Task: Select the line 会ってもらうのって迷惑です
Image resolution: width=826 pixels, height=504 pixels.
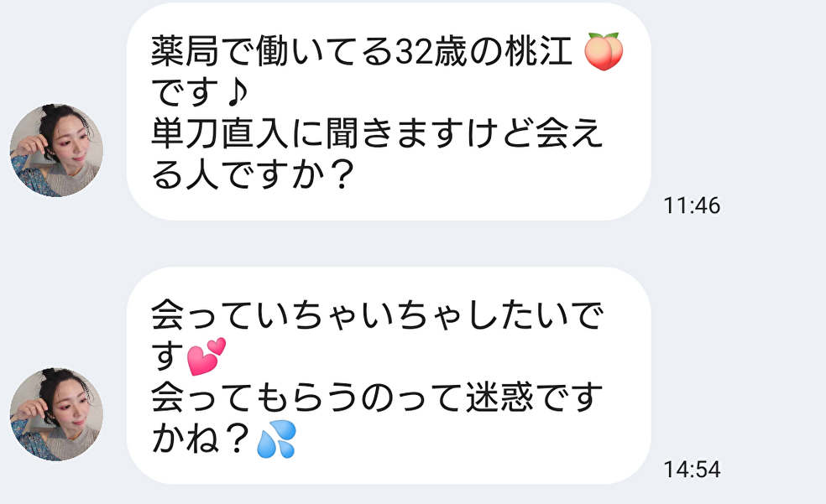Action: coord(377,398)
